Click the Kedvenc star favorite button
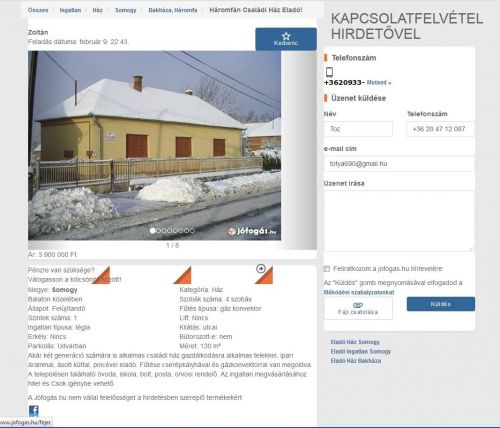 pos(286,39)
